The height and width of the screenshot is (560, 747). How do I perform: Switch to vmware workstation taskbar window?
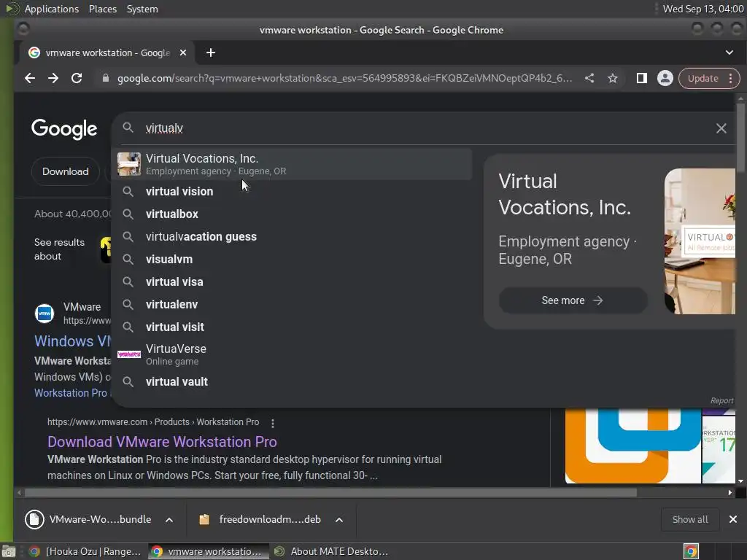pos(208,551)
